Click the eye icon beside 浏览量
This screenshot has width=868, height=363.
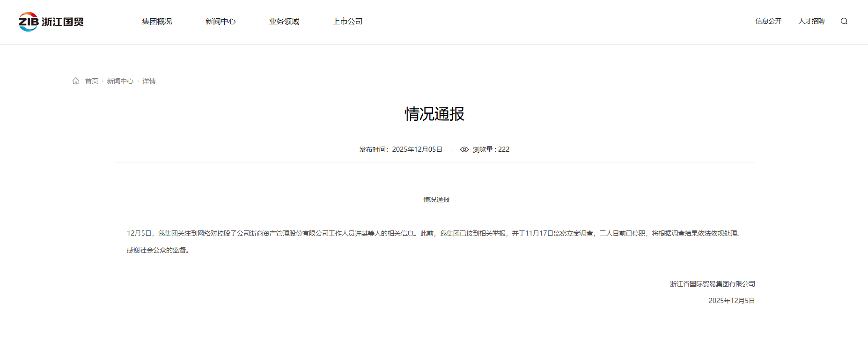click(x=464, y=149)
